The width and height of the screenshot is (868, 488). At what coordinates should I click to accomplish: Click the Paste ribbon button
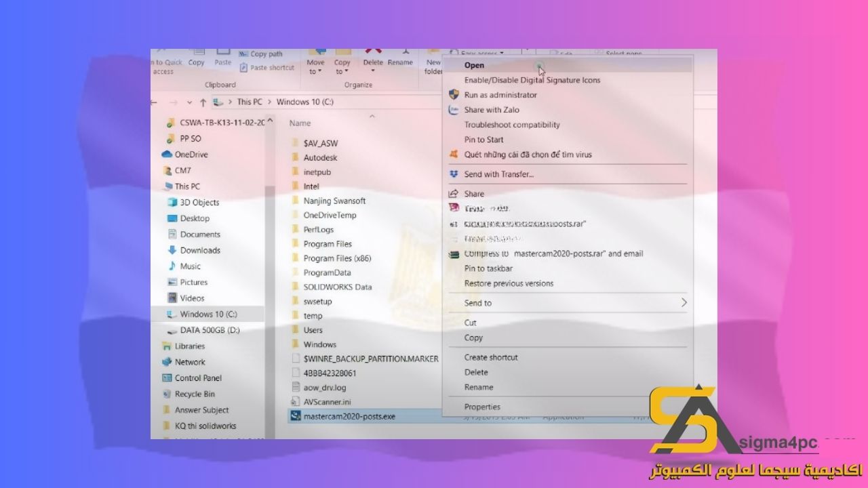(x=223, y=58)
